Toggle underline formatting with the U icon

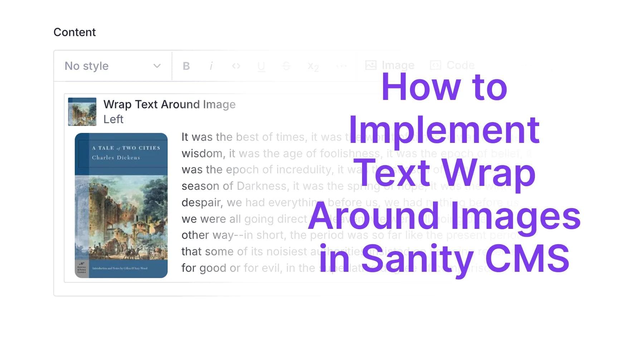(262, 66)
